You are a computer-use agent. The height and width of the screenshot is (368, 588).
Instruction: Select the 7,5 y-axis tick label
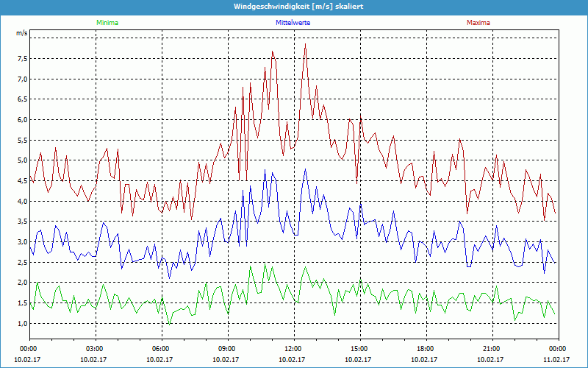21,58
